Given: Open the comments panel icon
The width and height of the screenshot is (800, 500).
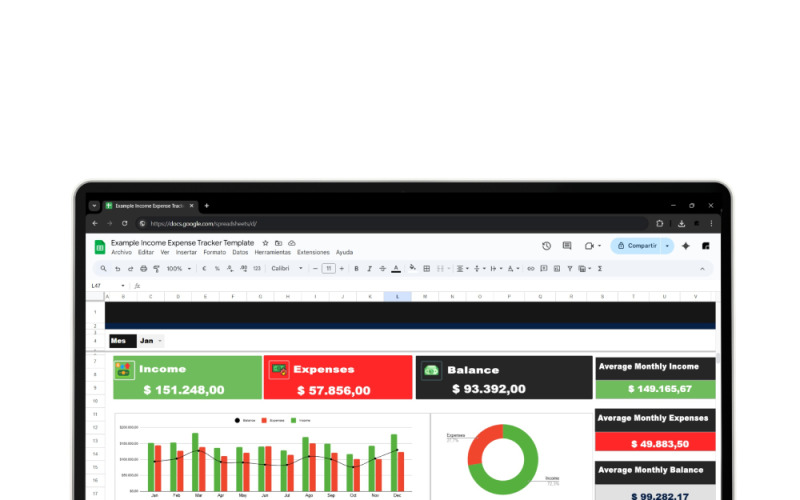Looking at the screenshot, I should tap(567, 246).
